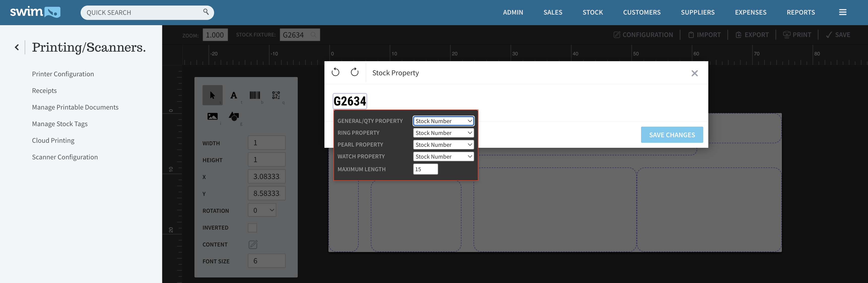Open the Suppliers menu
This screenshot has height=283, width=868.
[697, 13]
